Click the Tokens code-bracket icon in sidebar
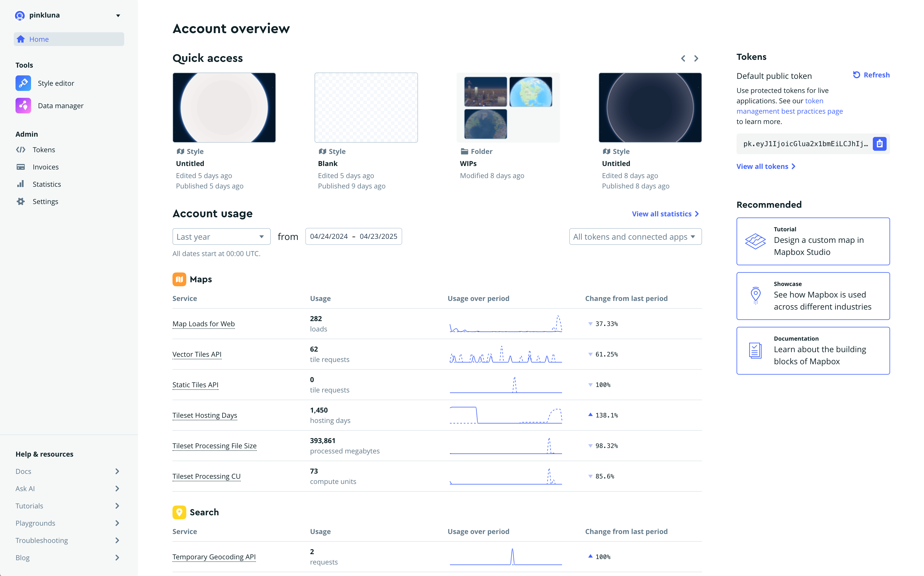The image size is (924, 576). [x=20, y=150]
